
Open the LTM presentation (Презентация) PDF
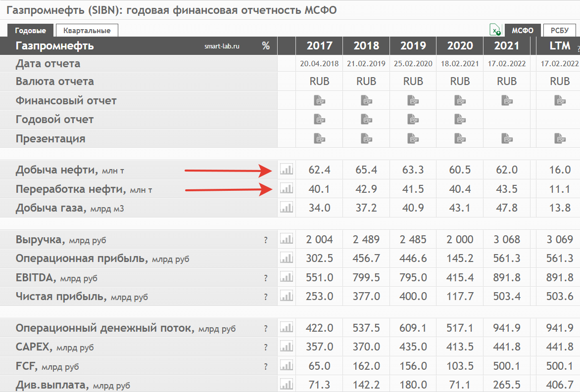pos(560,138)
